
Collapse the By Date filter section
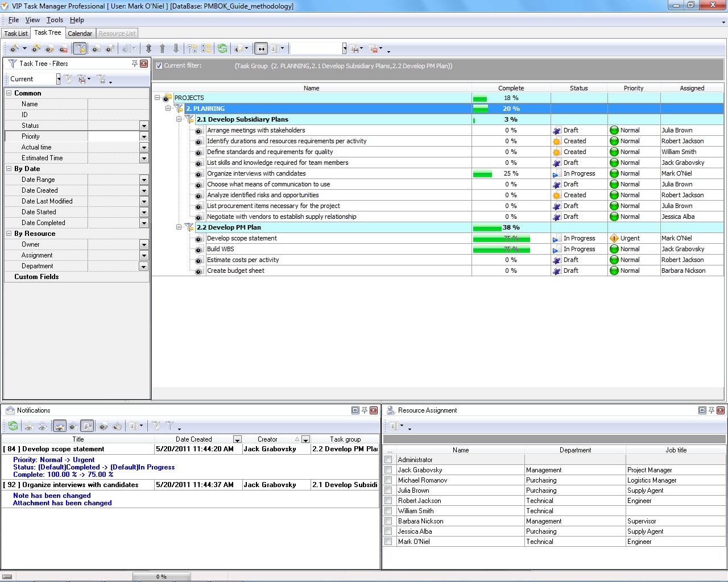coord(9,169)
